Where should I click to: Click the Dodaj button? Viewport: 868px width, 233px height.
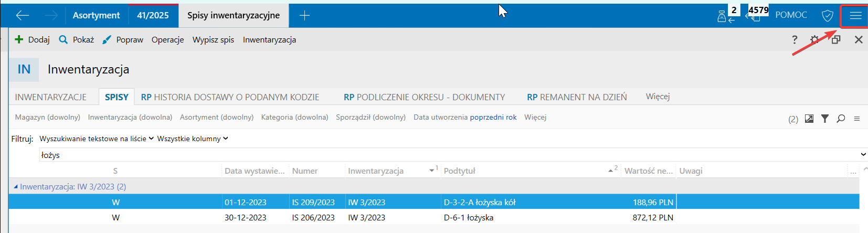tap(33, 40)
